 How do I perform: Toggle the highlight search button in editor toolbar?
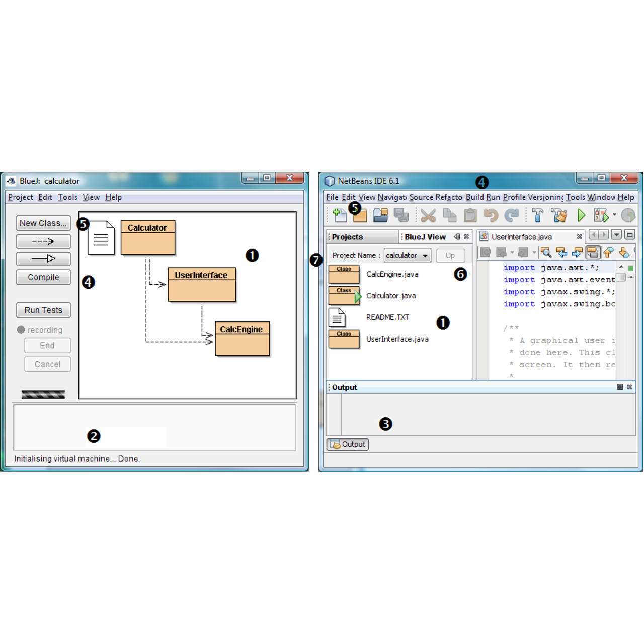[593, 252]
